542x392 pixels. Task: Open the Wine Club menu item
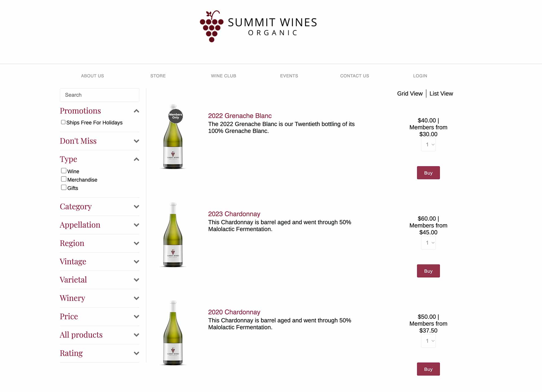point(223,76)
